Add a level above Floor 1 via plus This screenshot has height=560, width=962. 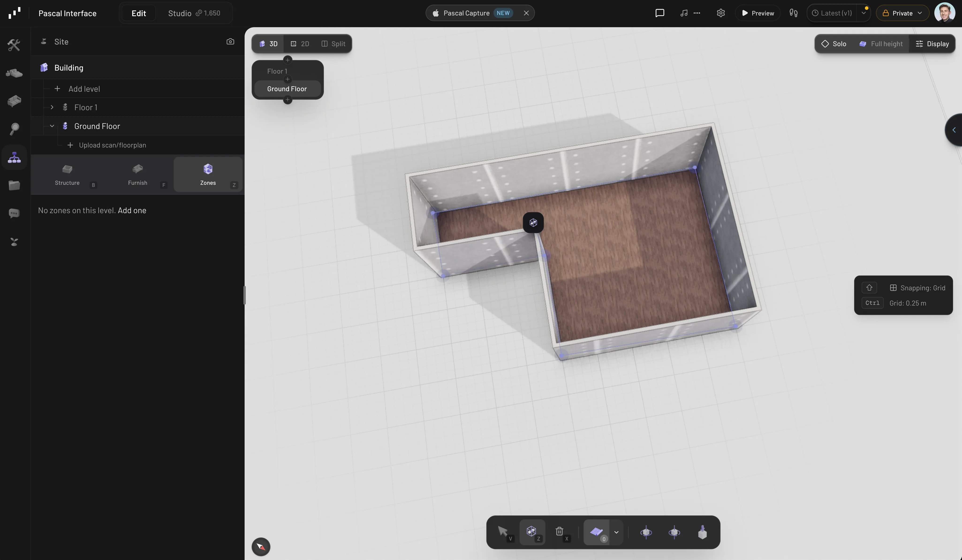point(288,60)
